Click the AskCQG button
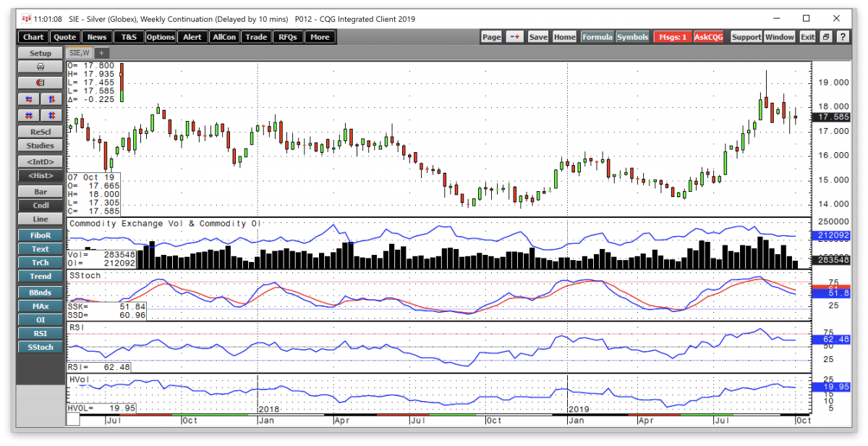 707,37
